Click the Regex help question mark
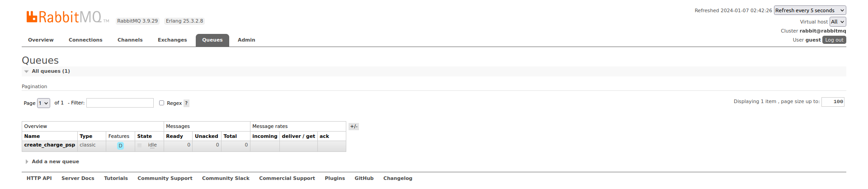This screenshot has width=868, height=189. (x=186, y=103)
